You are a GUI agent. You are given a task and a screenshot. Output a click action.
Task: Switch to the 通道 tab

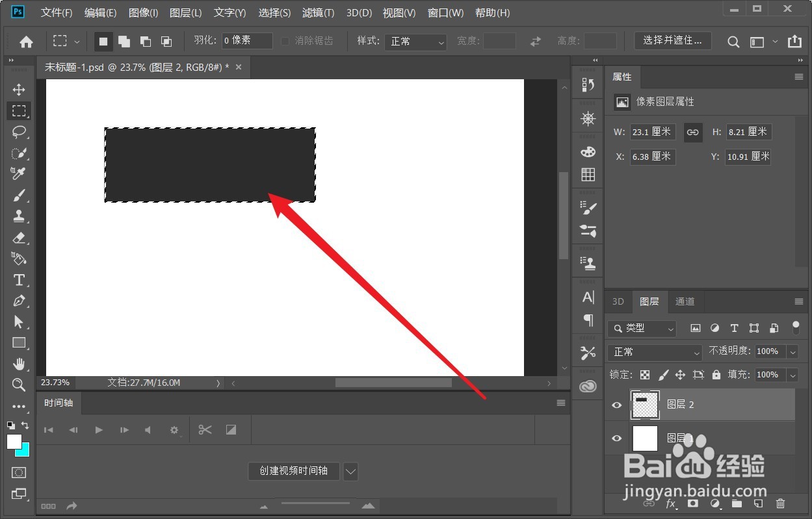685,301
